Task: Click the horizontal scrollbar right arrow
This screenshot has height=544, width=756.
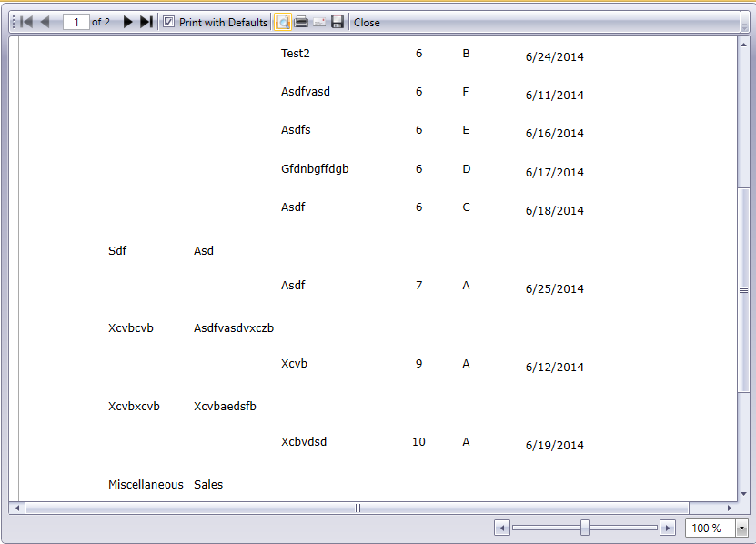Action: pyautogui.click(x=729, y=508)
